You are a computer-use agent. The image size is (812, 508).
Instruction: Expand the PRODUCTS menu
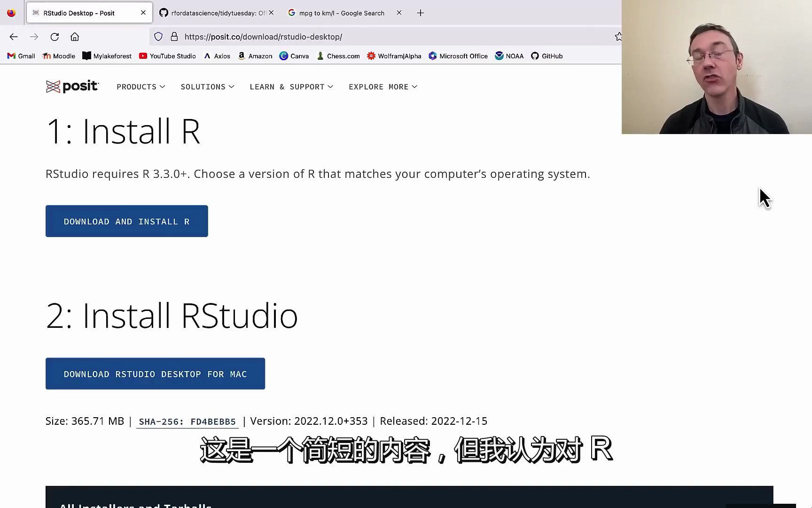point(141,87)
